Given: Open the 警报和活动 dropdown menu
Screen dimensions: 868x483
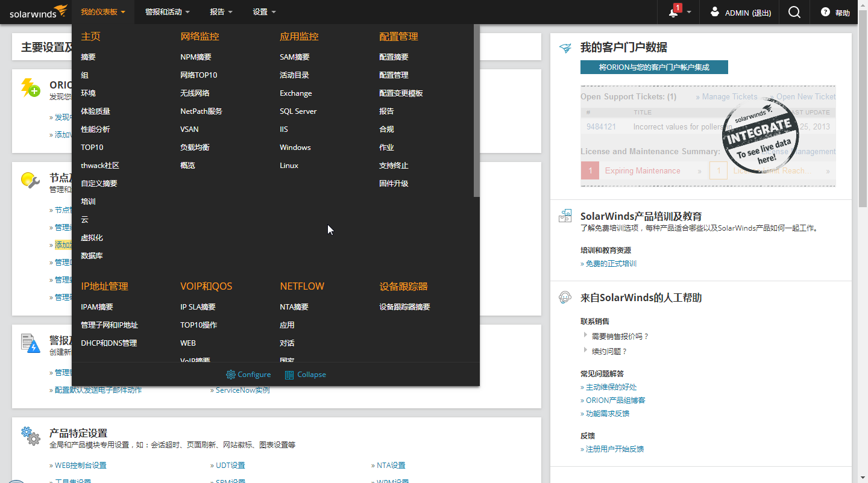Looking at the screenshot, I should click(x=168, y=12).
